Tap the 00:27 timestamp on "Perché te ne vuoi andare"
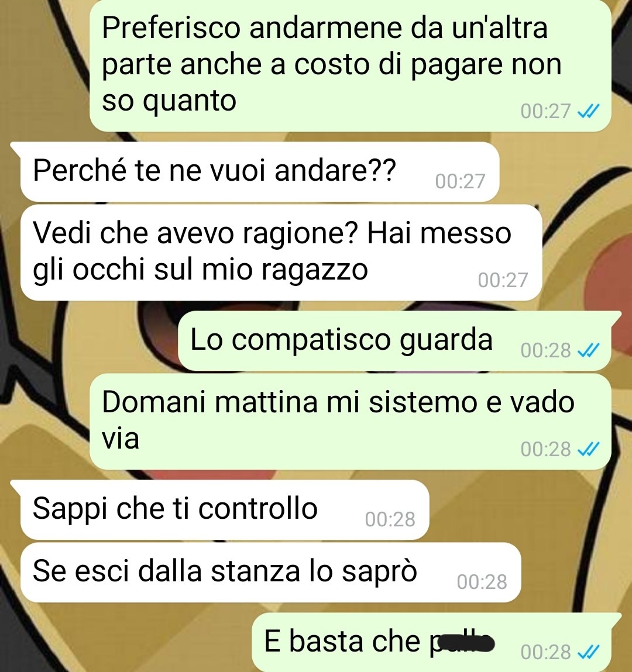This screenshot has width=632, height=672. [x=460, y=181]
